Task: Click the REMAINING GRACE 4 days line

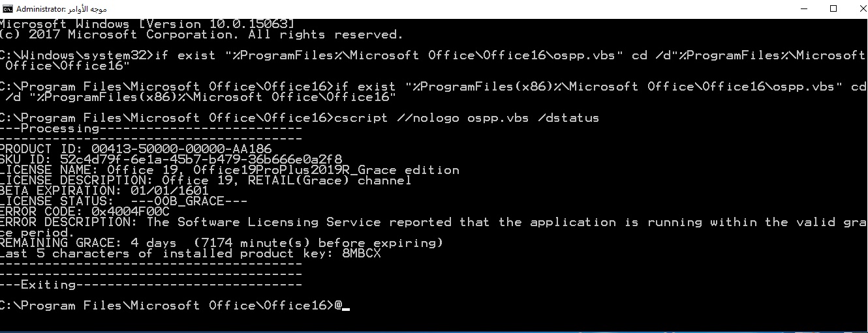Action: click(x=222, y=243)
